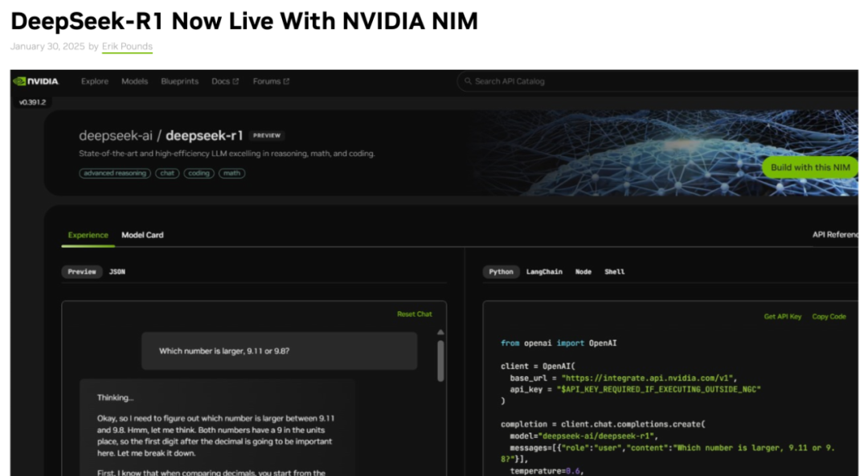This screenshot has width=868, height=476.
Task: Click the temperature=0.6 line in code
Action: point(547,471)
